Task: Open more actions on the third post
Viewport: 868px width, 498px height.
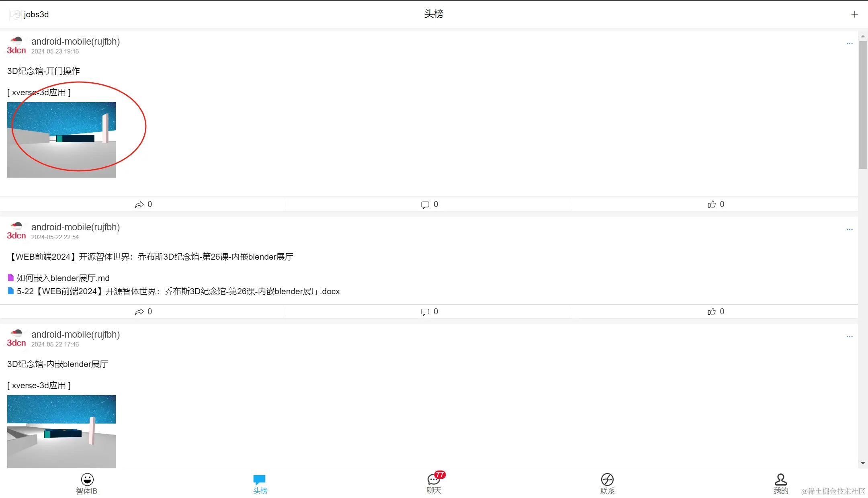Action: [849, 336]
